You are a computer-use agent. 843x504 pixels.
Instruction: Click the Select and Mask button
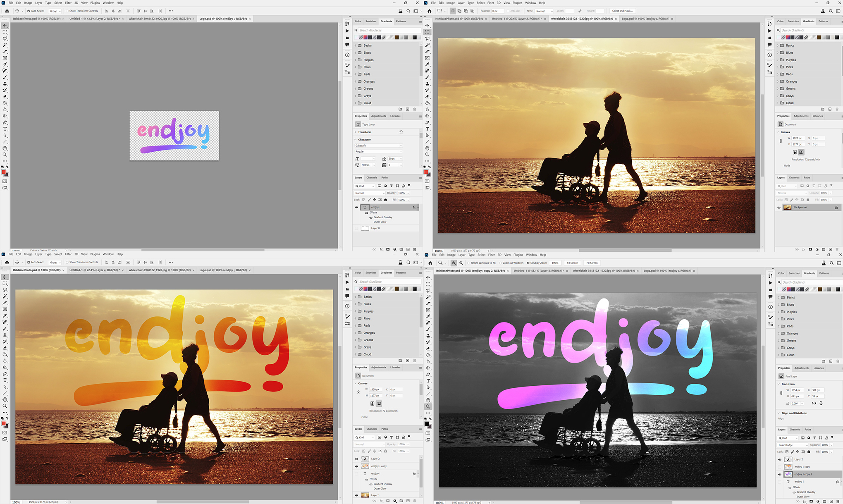(x=622, y=11)
